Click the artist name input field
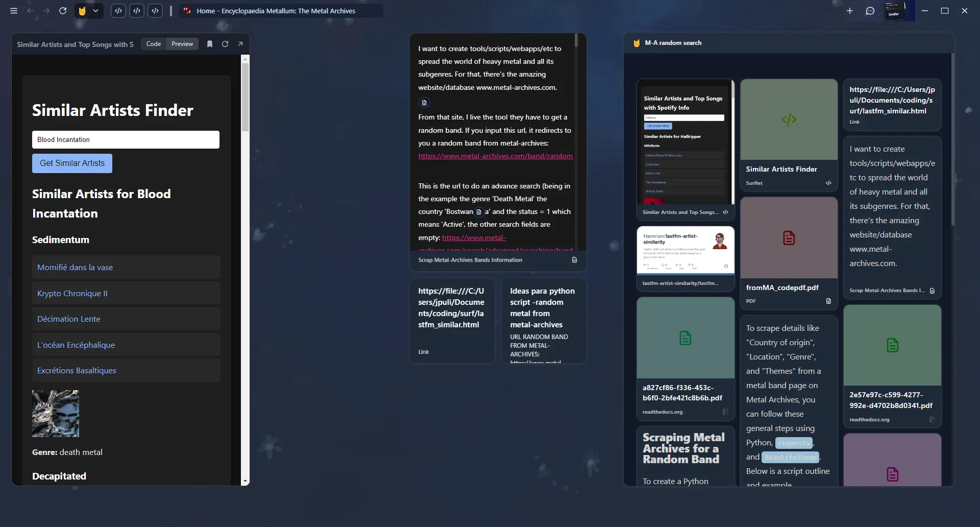This screenshot has height=527, width=980. (x=126, y=139)
